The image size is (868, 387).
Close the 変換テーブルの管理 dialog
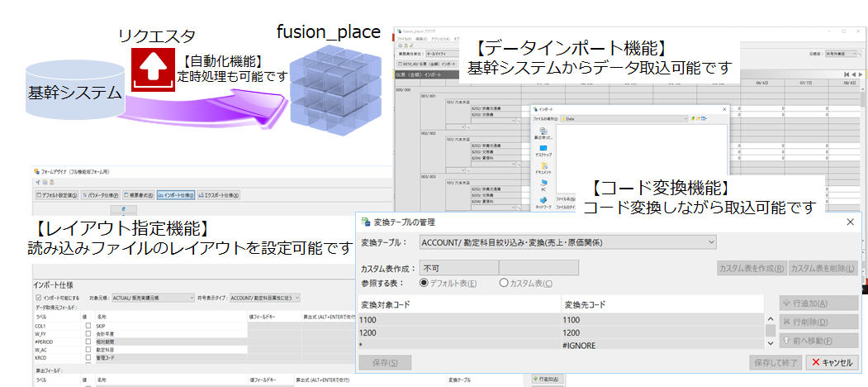click(x=851, y=222)
